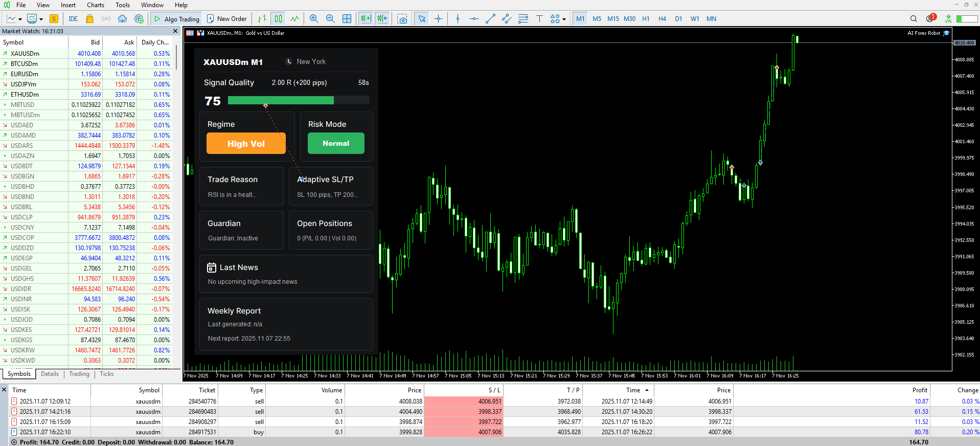The height and width of the screenshot is (446, 980).
Task: Toggle Algo Trading on or off
Action: [x=177, y=19]
